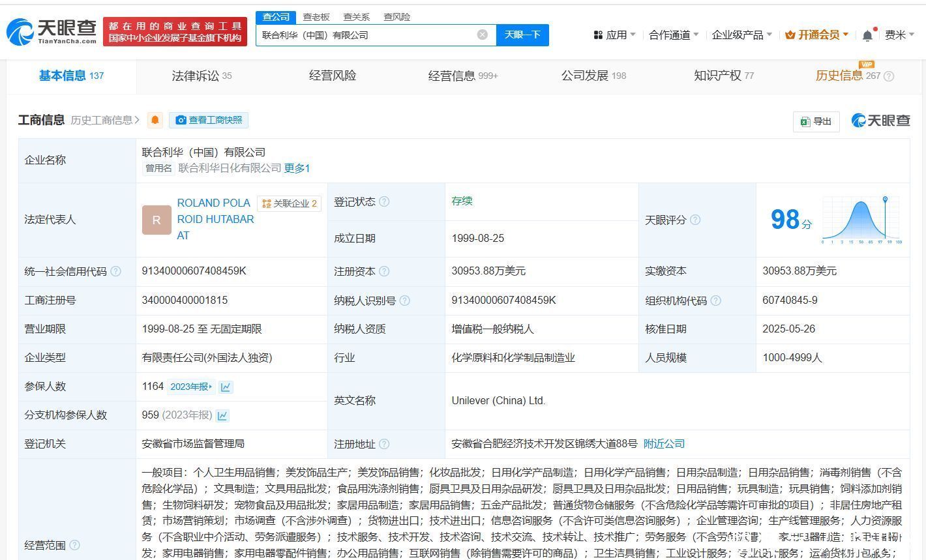926x560 pixels.
Task: Expand 更多1 former names
Action: 297,168
